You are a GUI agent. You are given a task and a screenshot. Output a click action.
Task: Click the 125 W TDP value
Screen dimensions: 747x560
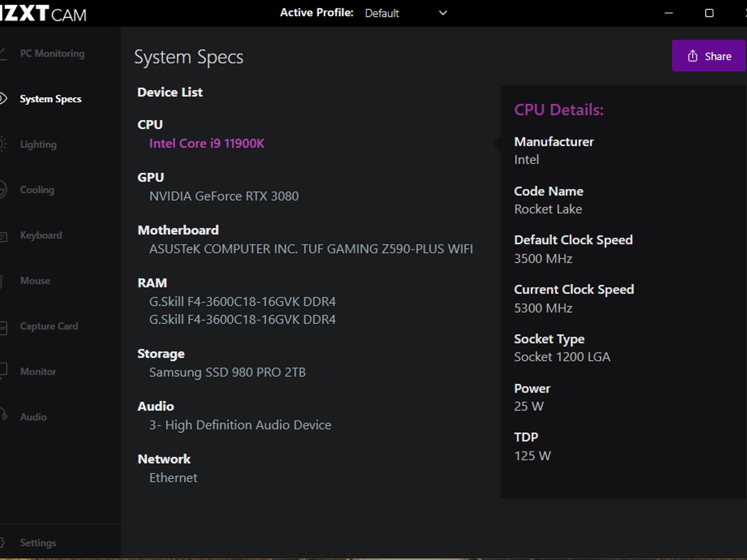pos(533,456)
